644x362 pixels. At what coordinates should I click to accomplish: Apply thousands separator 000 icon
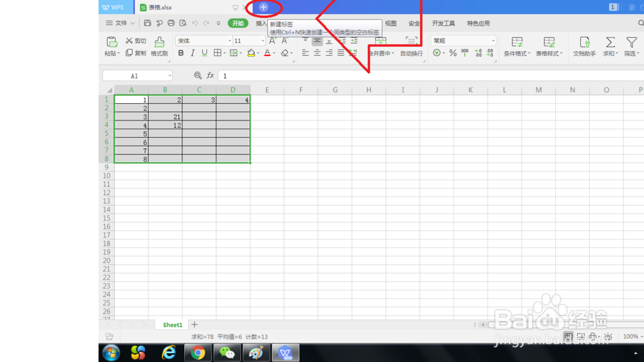(x=465, y=53)
